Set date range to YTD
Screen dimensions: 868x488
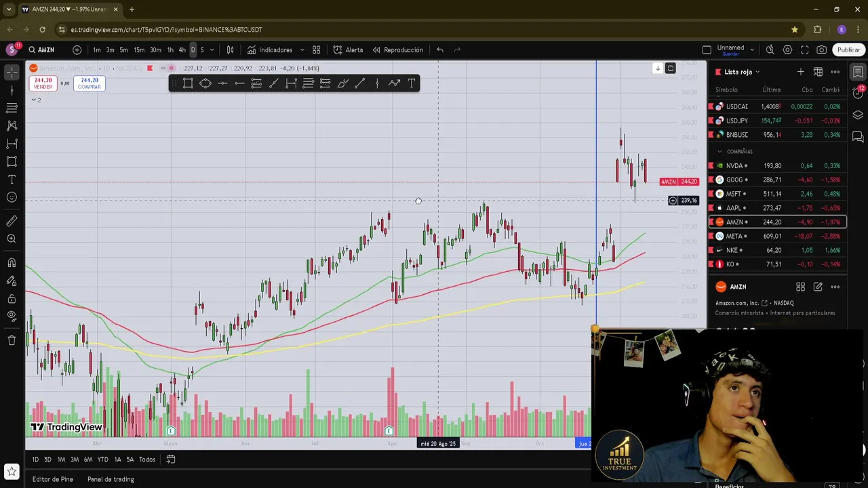[x=102, y=460]
